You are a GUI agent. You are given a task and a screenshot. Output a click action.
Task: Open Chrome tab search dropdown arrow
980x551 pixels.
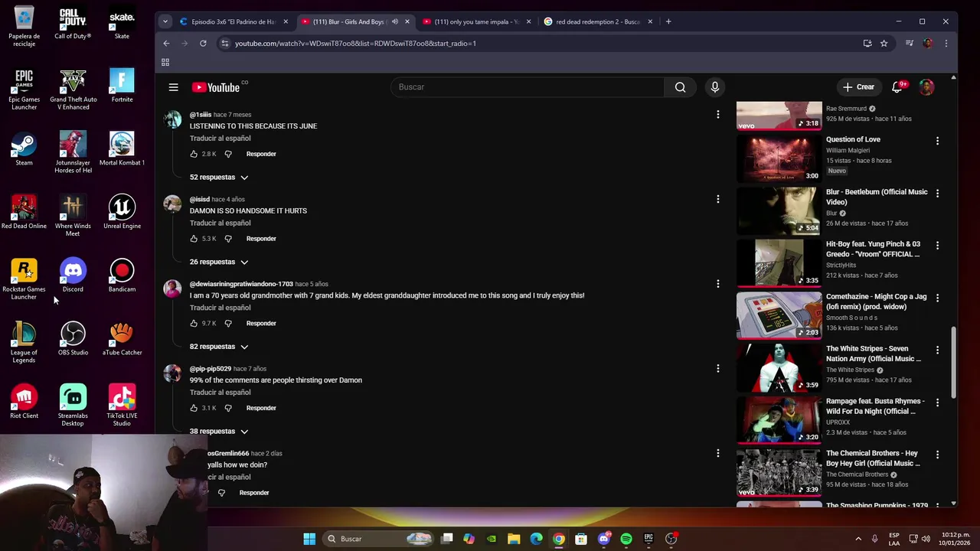165,21
